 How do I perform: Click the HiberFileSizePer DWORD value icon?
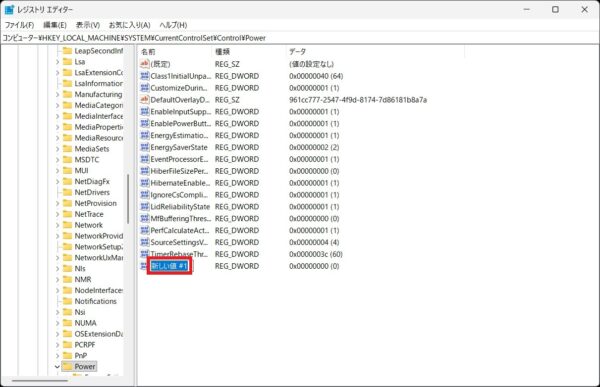click(145, 171)
